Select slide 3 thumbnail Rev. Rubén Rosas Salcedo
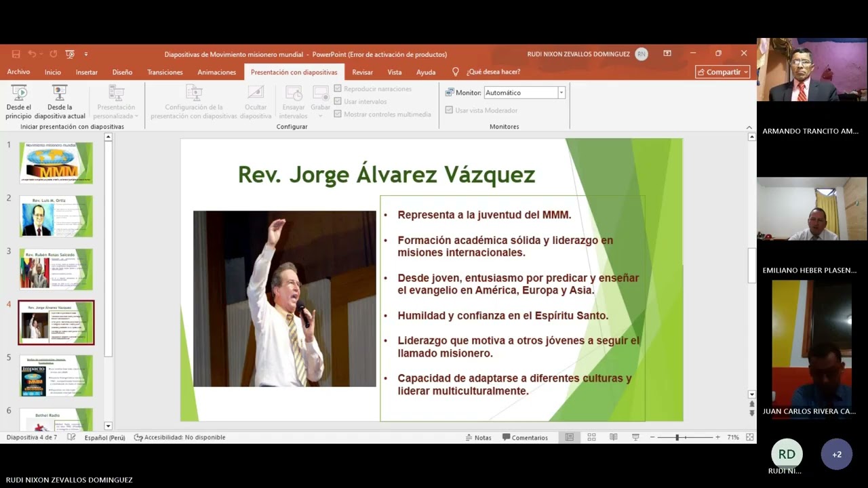This screenshot has width=868, height=488. click(56, 269)
